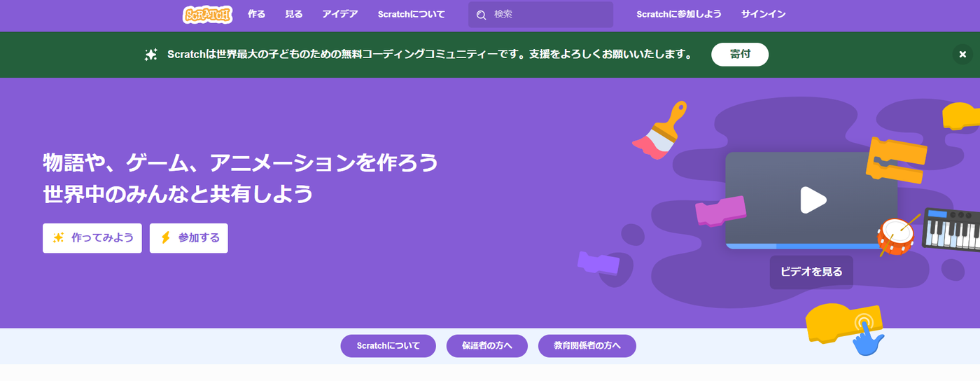Open Scratchについて pill button below the hero

point(388,346)
